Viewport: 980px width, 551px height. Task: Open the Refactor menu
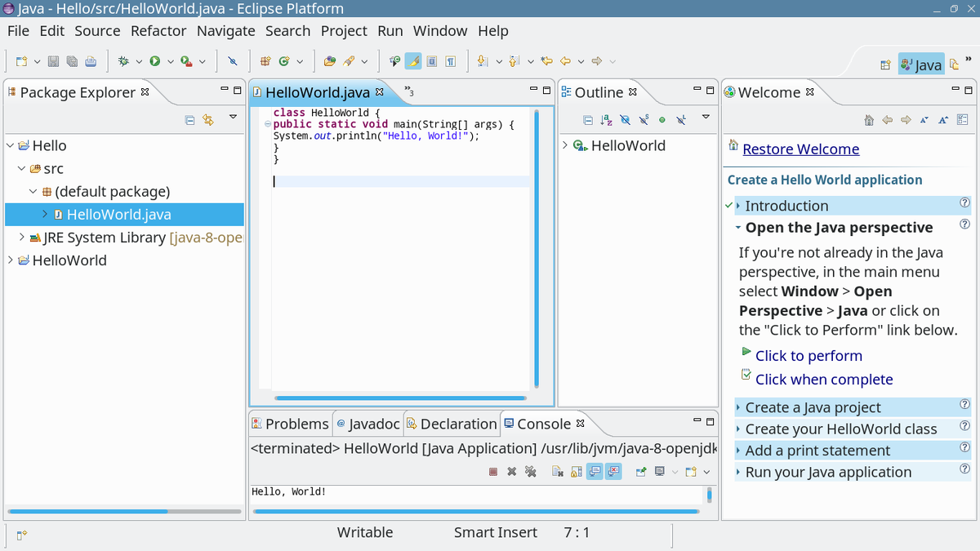[158, 31]
